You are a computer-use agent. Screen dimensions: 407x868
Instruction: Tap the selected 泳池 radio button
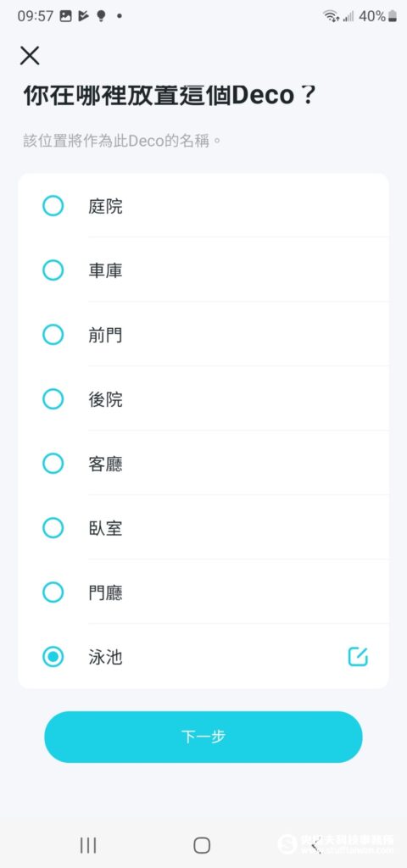(x=53, y=657)
